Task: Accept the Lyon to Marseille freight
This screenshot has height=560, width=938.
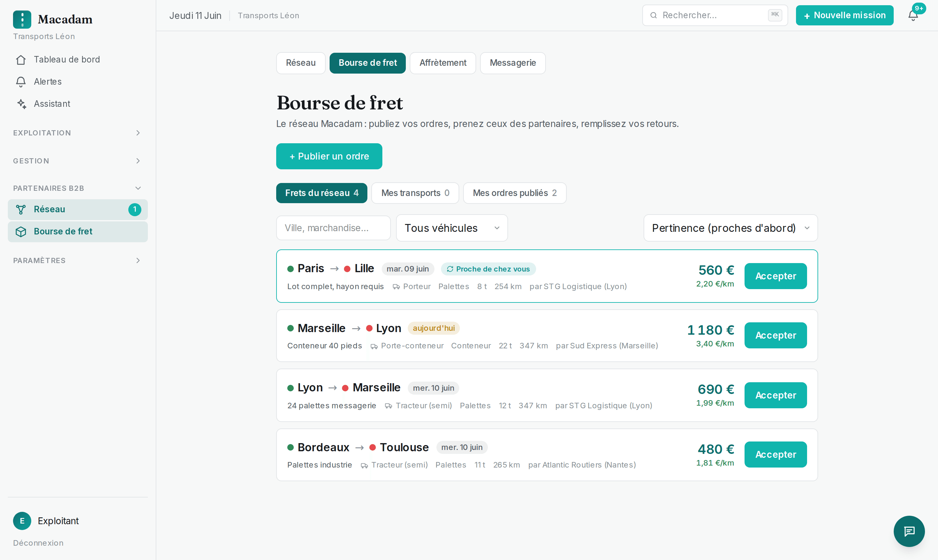Action: pos(775,395)
